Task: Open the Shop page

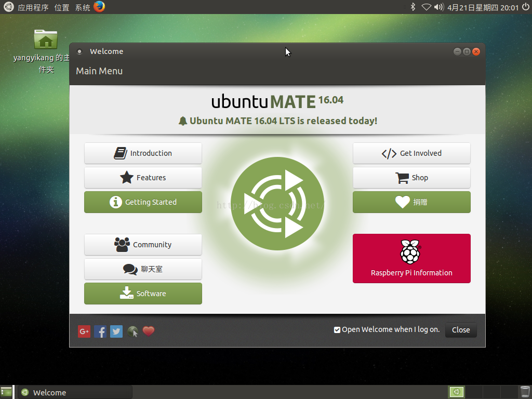Action: [411, 178]
